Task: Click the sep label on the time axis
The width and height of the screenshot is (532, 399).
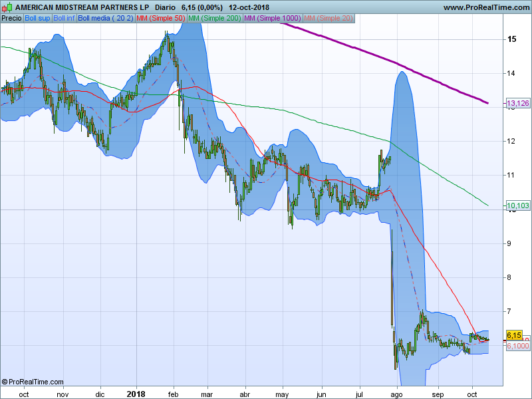Action: [438, 394]
